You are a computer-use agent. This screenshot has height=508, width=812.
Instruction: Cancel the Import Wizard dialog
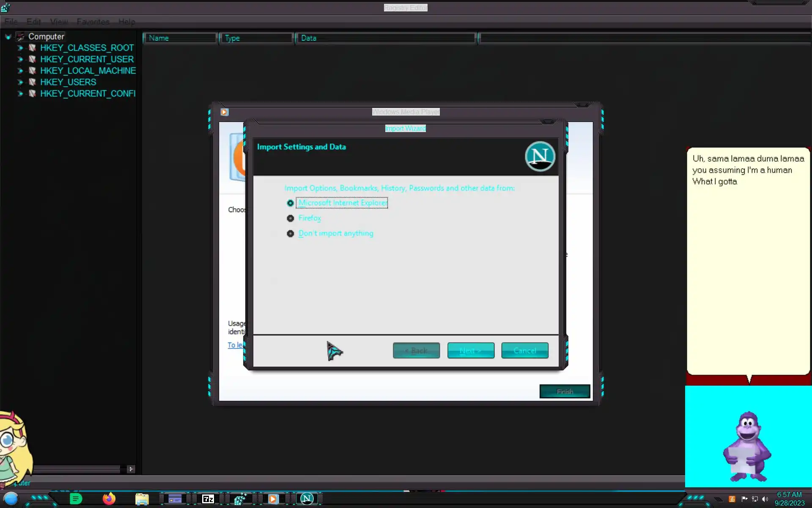[524, 351]
